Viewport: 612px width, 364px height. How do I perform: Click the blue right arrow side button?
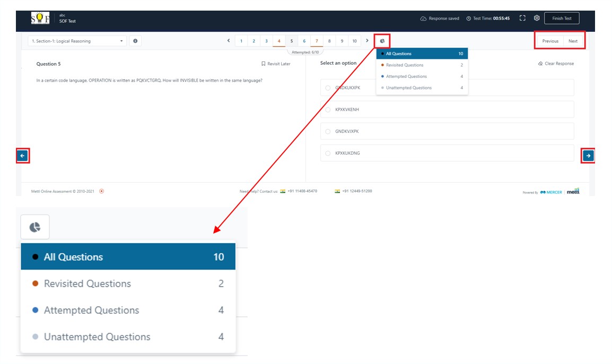[588, 156]
